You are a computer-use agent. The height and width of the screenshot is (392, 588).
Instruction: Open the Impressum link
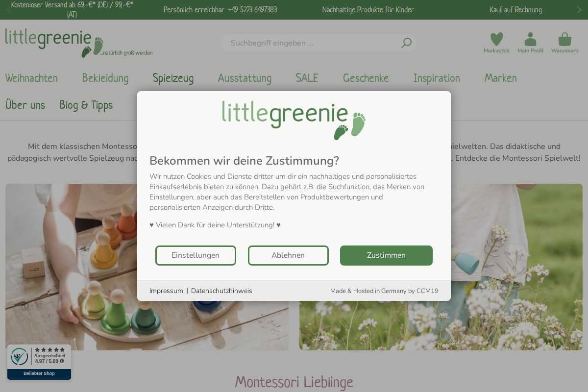tap(166, 291)
